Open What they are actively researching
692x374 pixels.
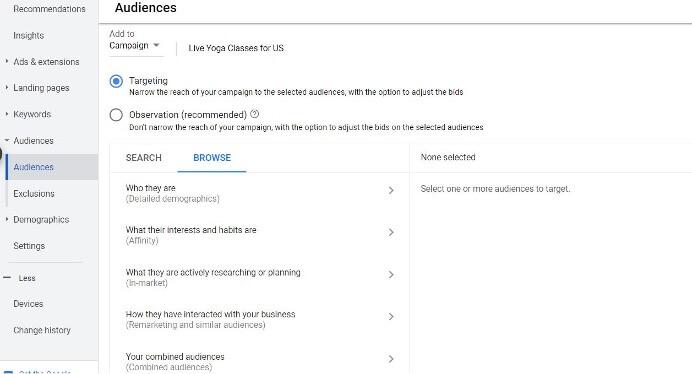[x=260, y=277]
